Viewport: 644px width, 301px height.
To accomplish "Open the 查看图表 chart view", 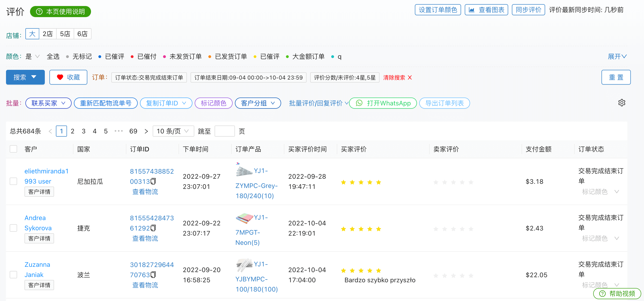I will pyautogui.click(x=486, y=10).
